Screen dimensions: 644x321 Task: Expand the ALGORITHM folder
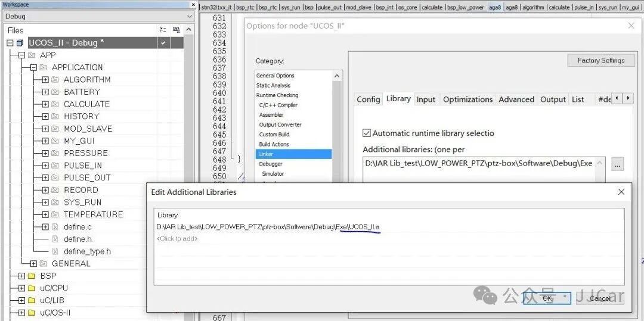coord(45,80)
